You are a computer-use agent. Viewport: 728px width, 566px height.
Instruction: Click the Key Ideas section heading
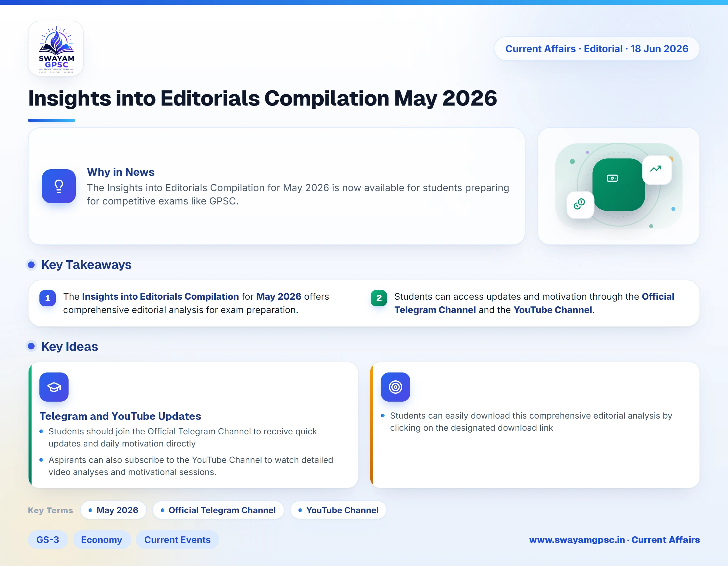coord(70,346)
